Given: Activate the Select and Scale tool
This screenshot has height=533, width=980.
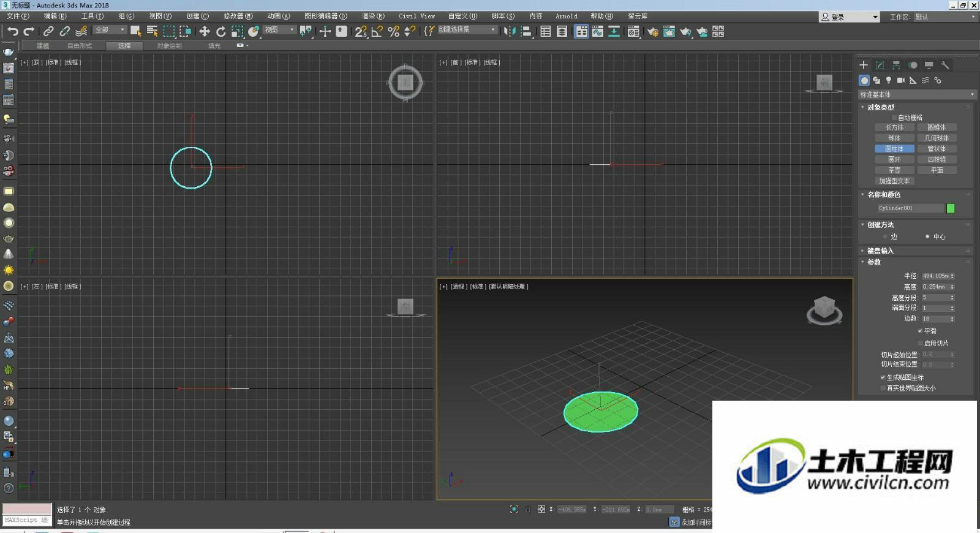Looking at the screenshot, I should pyautogui.click(x=237, y=31).
